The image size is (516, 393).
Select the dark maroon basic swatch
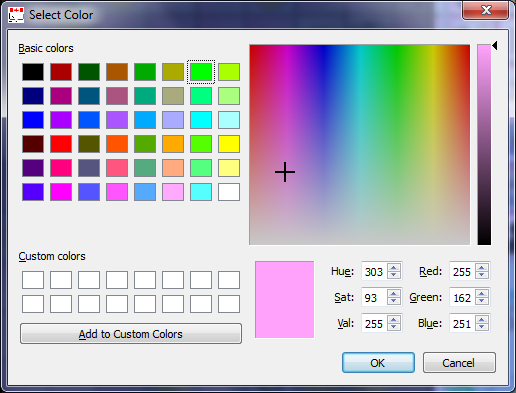33,144
